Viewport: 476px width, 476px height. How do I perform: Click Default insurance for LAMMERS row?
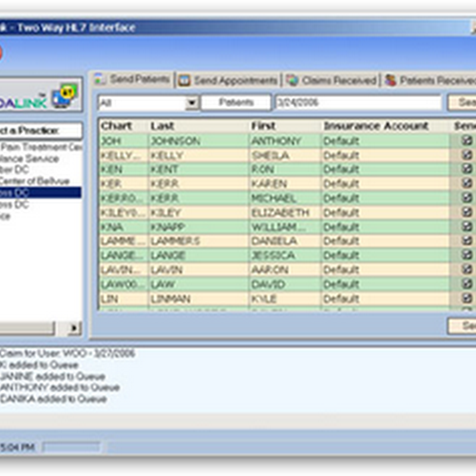(385, 241)
